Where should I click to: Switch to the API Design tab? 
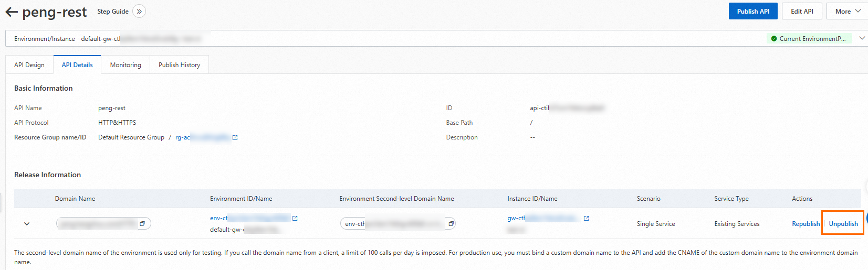click(29, 65)
